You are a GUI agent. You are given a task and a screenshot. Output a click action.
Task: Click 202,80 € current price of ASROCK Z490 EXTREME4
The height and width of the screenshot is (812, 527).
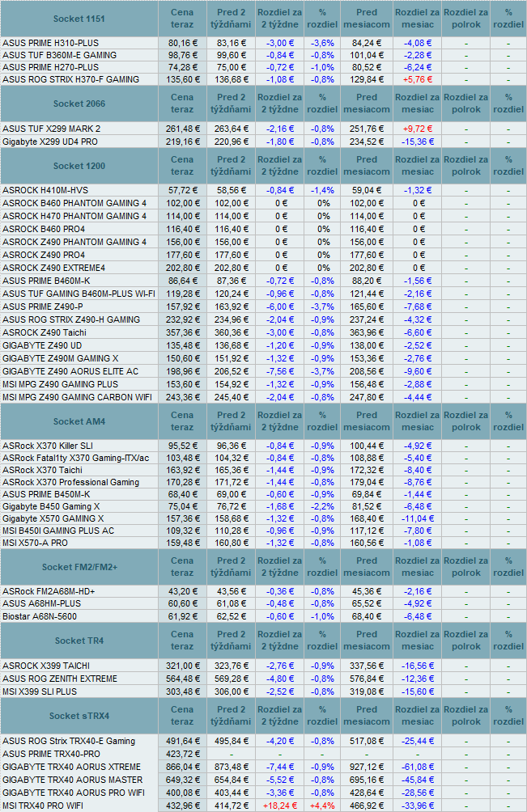(182, 268)
